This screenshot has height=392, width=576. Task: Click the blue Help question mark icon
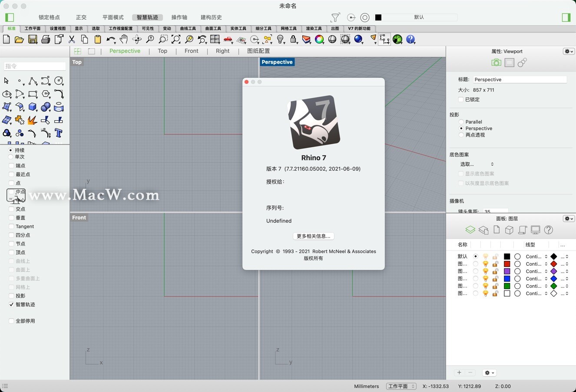tap(410, 40)
